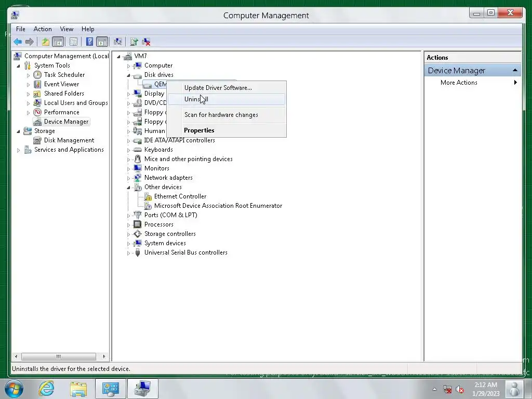This screenshot has height=399, width=532.
Task: Open the View menu
Action: 66,29
